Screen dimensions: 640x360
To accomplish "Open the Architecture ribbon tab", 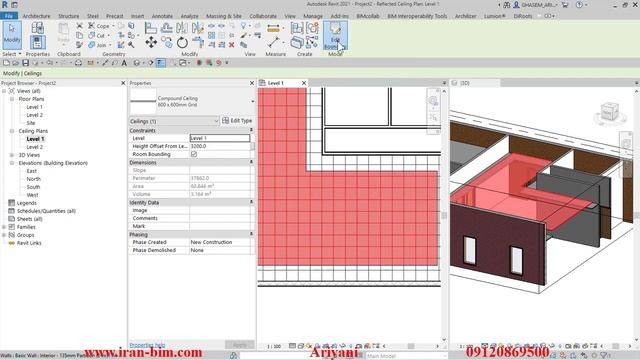I will pos(36,16).
